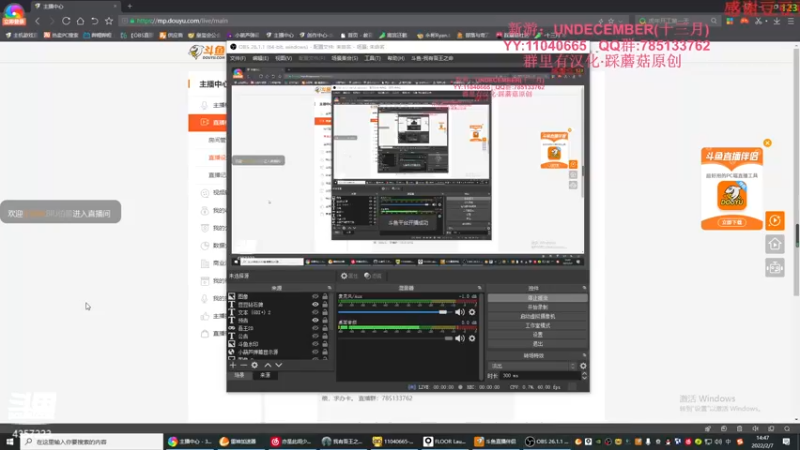Click the Windows taskbar search box
This screenshot has height=450, width=800.
[x=92, y=442]
